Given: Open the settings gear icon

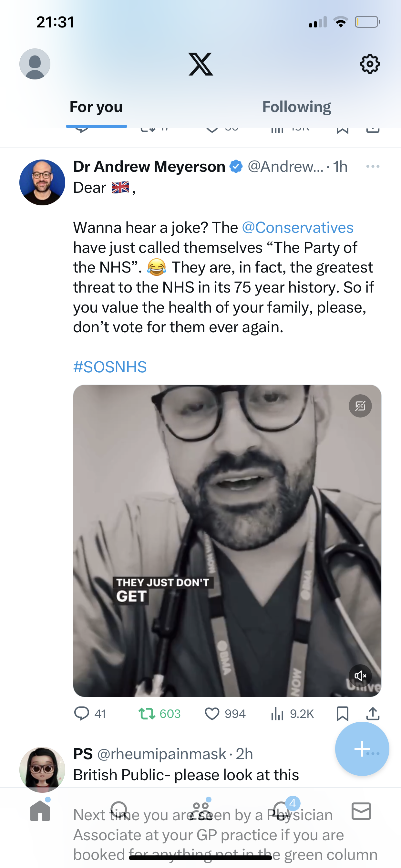Looking at the screenshot, I should [370, 64].
